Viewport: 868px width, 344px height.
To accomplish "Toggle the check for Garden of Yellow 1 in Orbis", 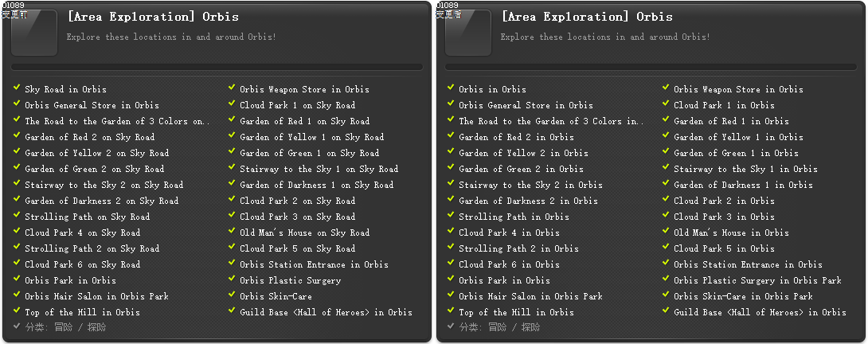I will pyautogui.click(x=666, y=136).
